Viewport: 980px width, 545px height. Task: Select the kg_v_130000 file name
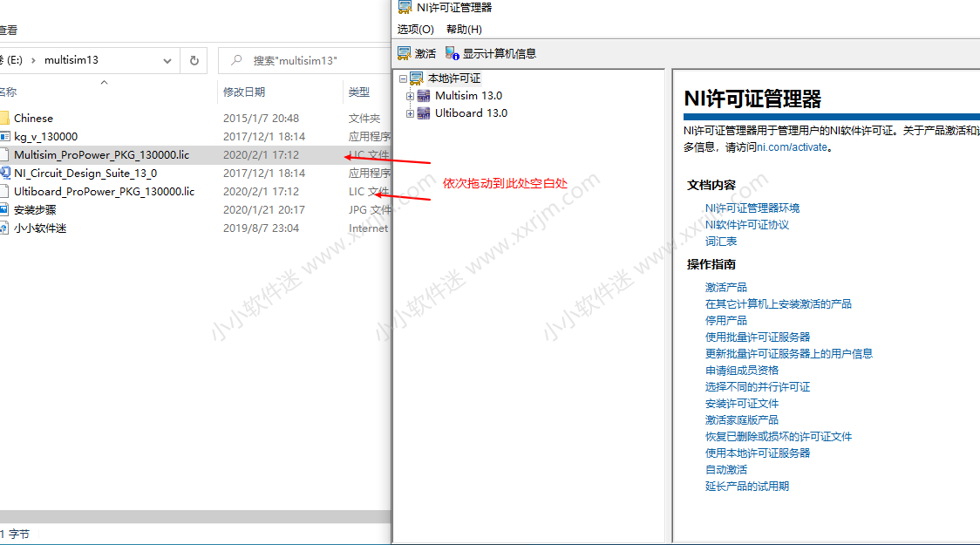point(45,136)
